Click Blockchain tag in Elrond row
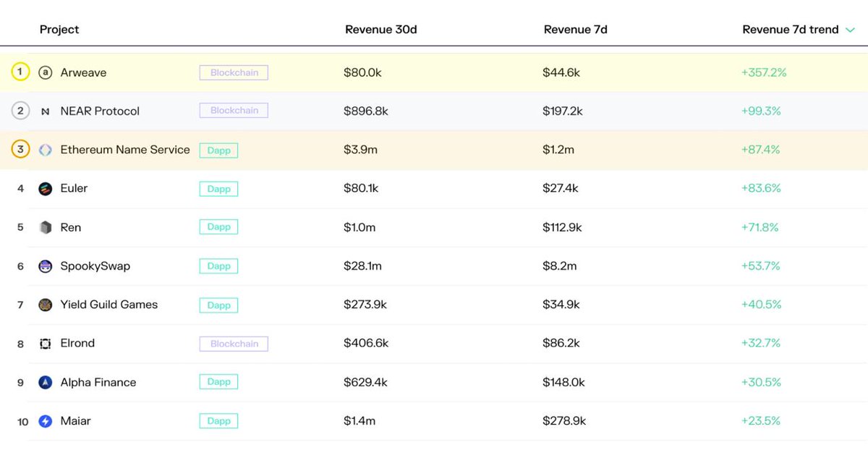The image size is (868, 458). click(234, 344)
